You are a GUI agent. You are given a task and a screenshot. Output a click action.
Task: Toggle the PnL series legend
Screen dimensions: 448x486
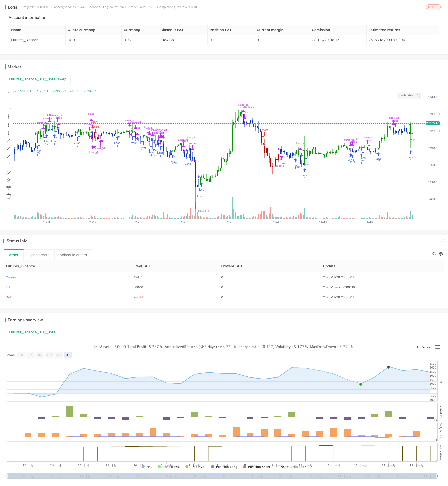pyautogui.click(x=147, y=467)
